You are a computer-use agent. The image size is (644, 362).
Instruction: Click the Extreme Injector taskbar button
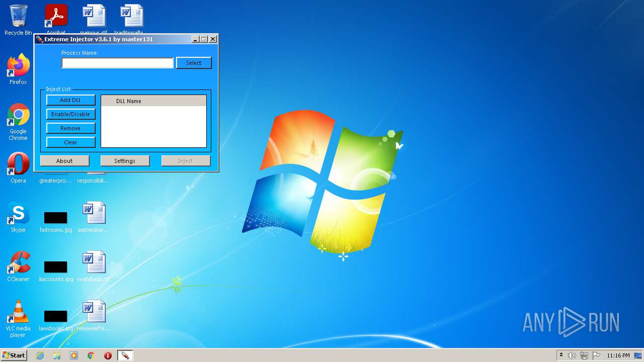(x=125, y=355)
